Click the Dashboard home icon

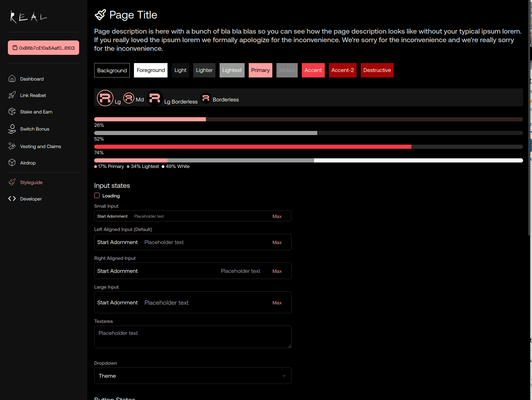[12, 79]
